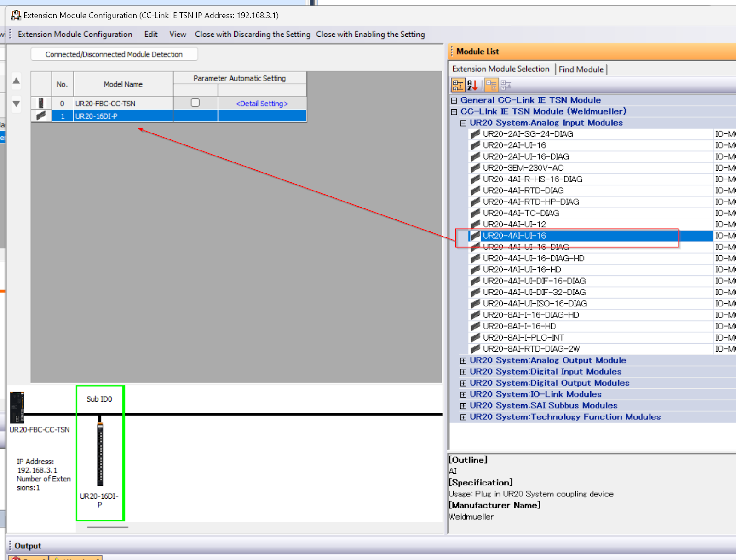Select UR20-2AI-UI-16 in module list
The width and height of the screenshot is (736, 560).
(591, 145)
